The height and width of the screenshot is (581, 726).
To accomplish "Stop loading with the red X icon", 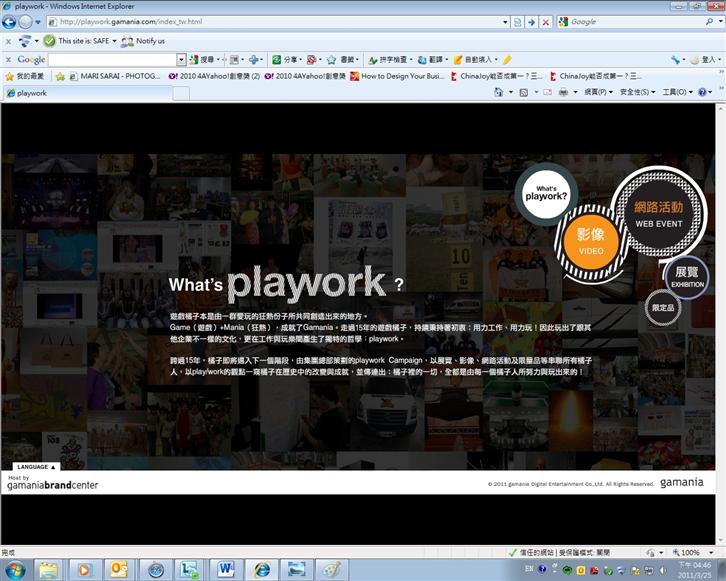I will [546, 22].
